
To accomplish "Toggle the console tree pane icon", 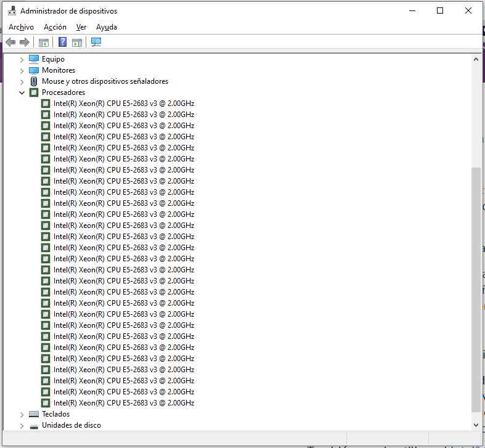I will point(44,43).
